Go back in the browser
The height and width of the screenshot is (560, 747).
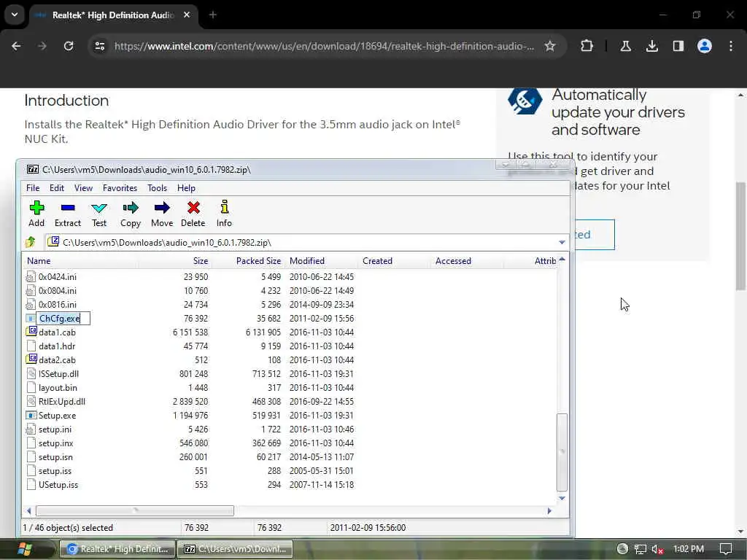point(16,46)
